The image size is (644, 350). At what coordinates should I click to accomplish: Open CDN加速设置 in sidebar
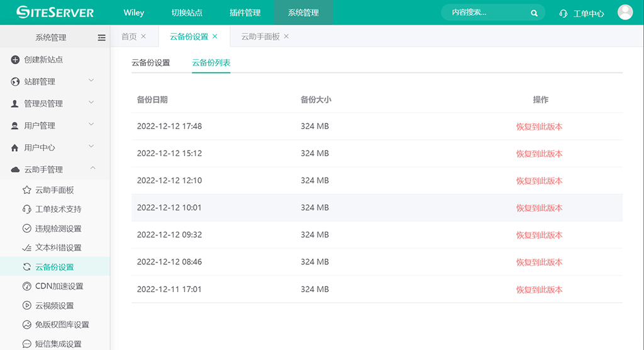58,286
